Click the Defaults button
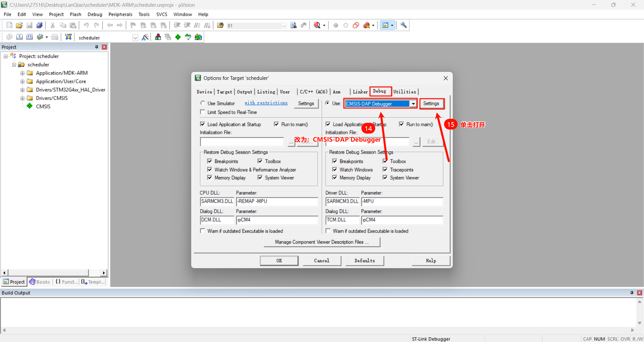 pyautogui.click(x=365, y=260)
